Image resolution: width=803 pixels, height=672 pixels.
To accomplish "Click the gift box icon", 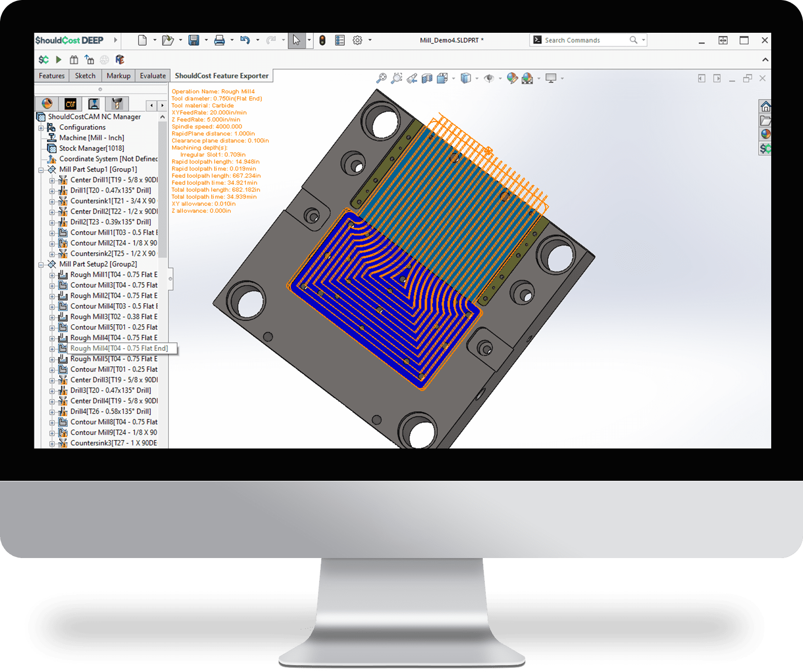I will coord(74,60).
